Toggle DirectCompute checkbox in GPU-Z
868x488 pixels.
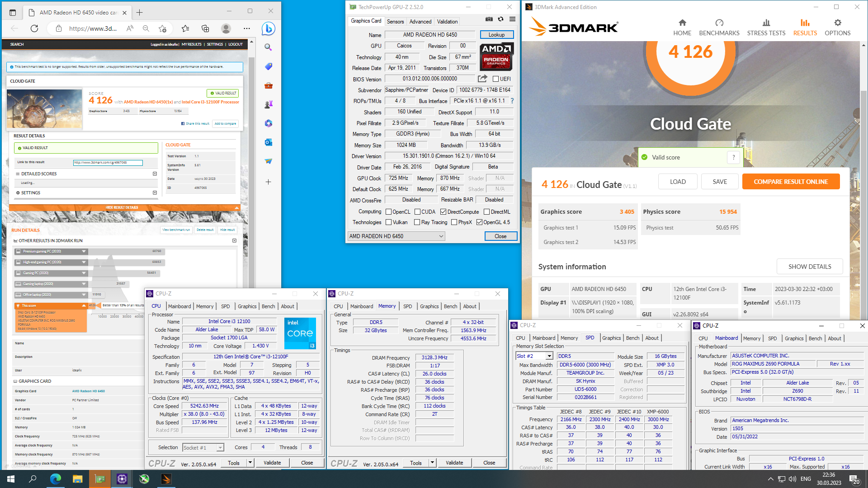[x=443, y=211]
